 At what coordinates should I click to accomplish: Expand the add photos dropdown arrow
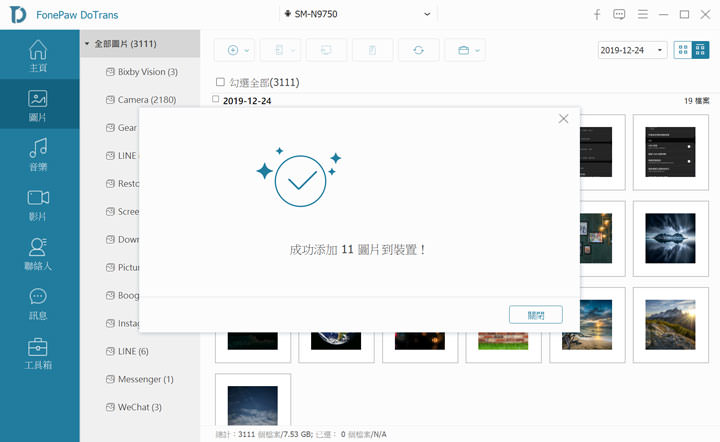point(247,50)
